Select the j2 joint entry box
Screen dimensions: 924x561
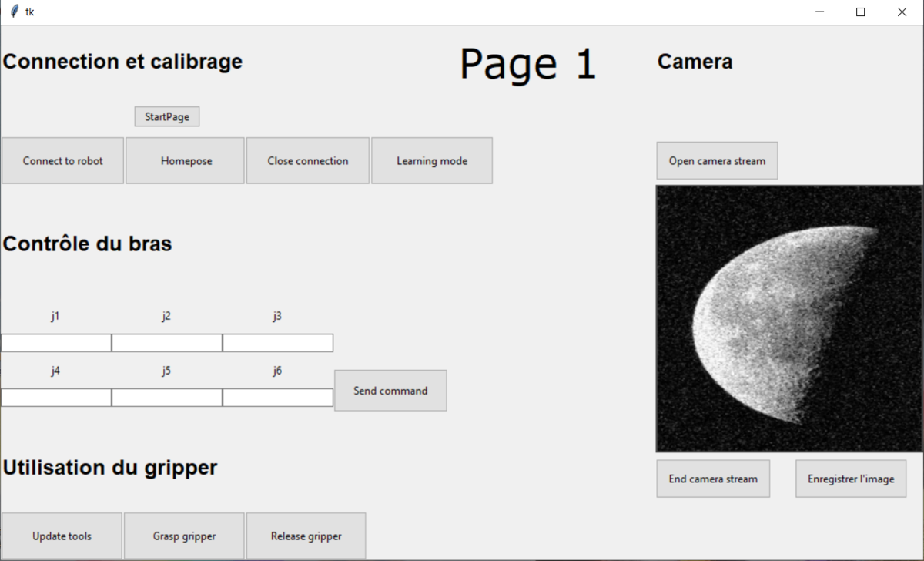pyautogui.click(x=167, y=343)
